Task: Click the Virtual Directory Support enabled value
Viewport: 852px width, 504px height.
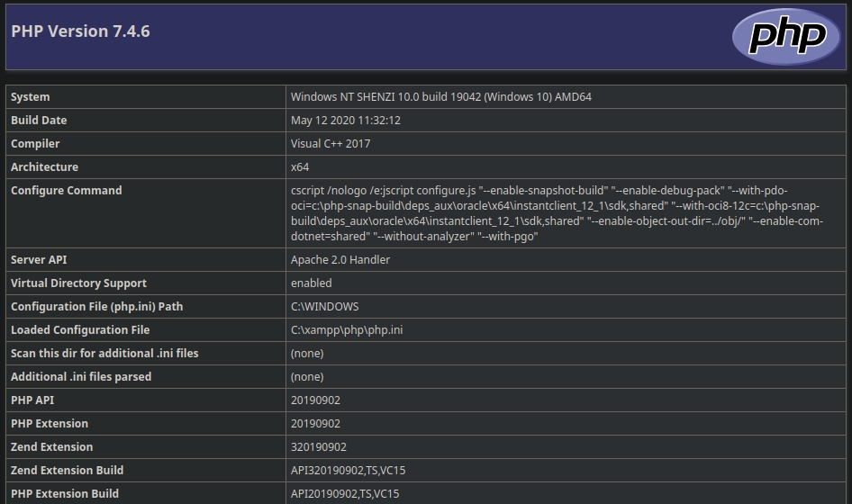Action: pyautogui.click(x=311, y=283)
